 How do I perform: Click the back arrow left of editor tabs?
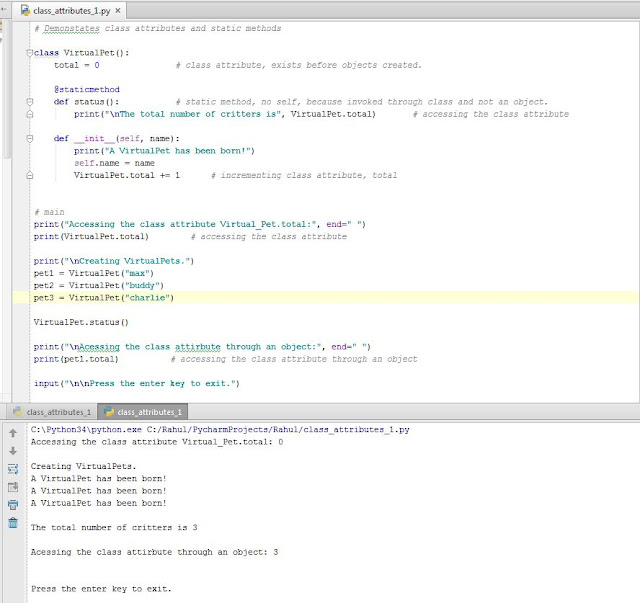[3, 9]
